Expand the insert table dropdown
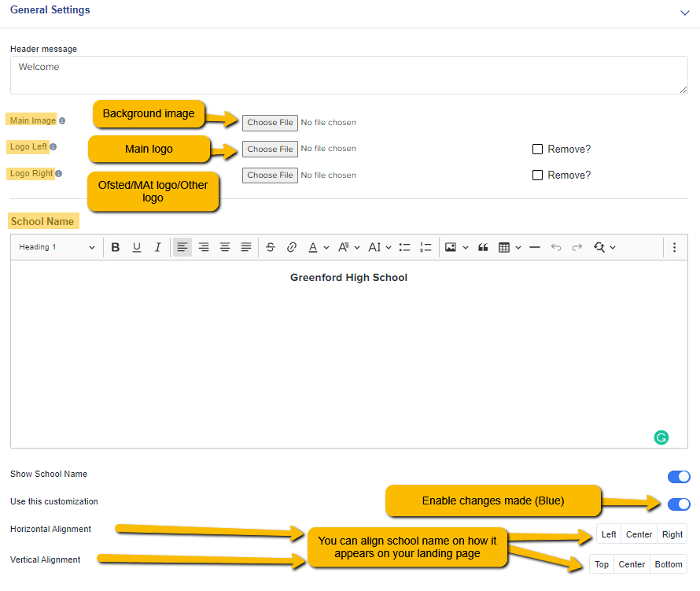 pos(518,247)
